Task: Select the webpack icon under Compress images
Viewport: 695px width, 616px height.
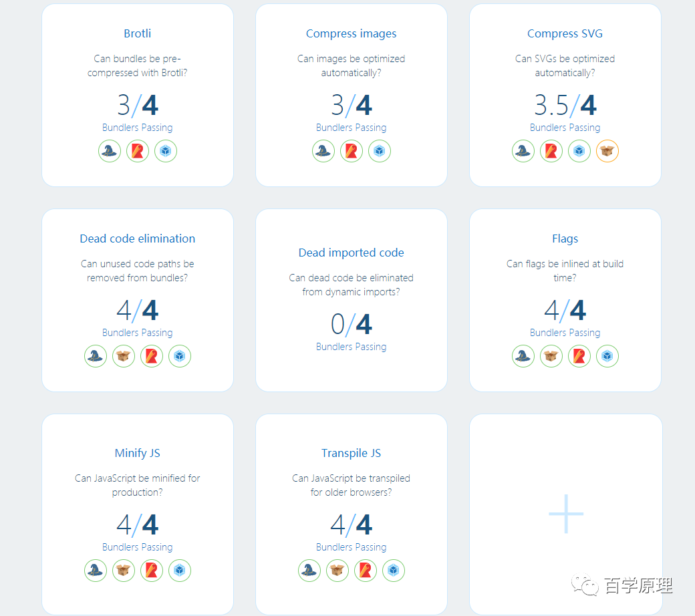Action: [x=380, y=151]
